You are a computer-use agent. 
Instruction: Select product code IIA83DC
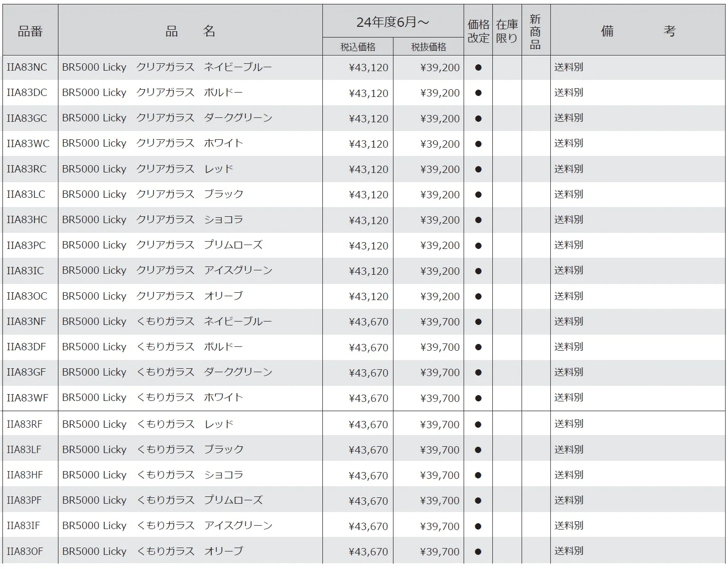click(27, 93)
